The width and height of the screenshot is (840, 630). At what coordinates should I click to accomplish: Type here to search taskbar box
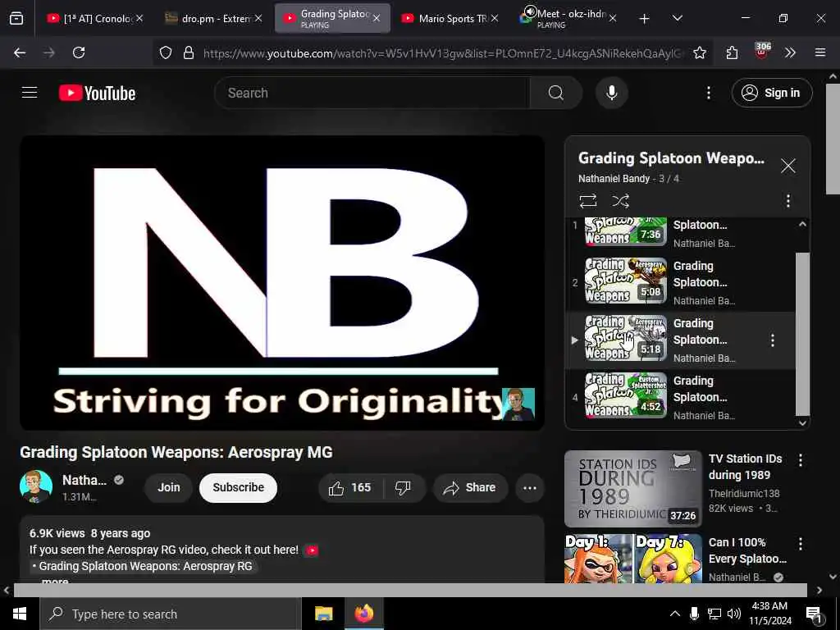(171, 614)
